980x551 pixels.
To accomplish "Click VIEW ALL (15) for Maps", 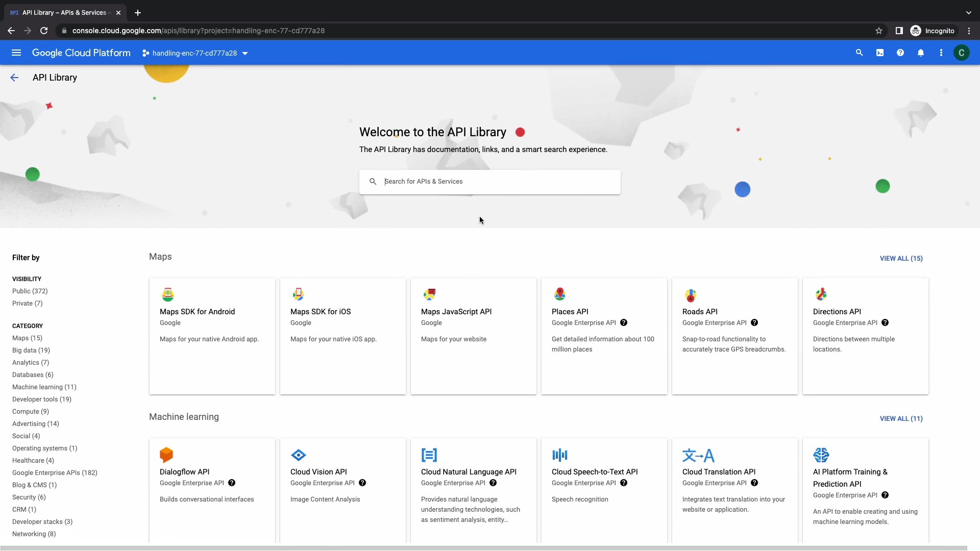I will point(901,259).
